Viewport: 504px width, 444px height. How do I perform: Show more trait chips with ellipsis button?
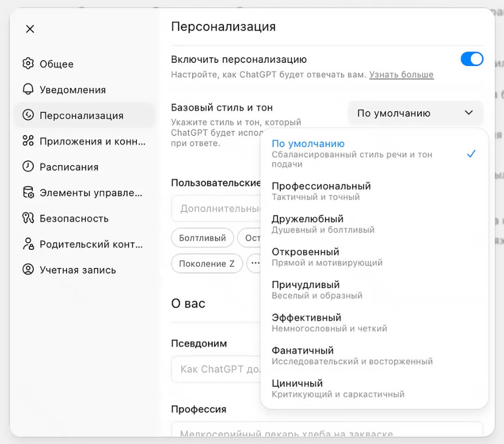click(254, 264)
